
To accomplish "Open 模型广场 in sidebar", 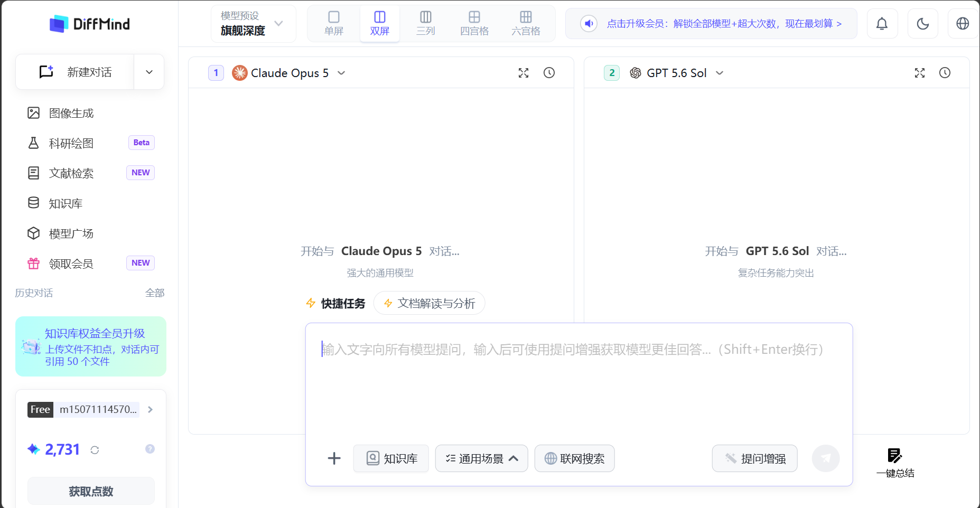I will (x=90, y=233).
